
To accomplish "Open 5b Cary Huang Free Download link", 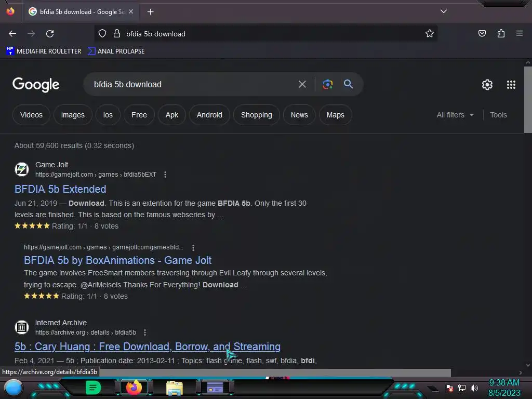I will pos(148,347).
